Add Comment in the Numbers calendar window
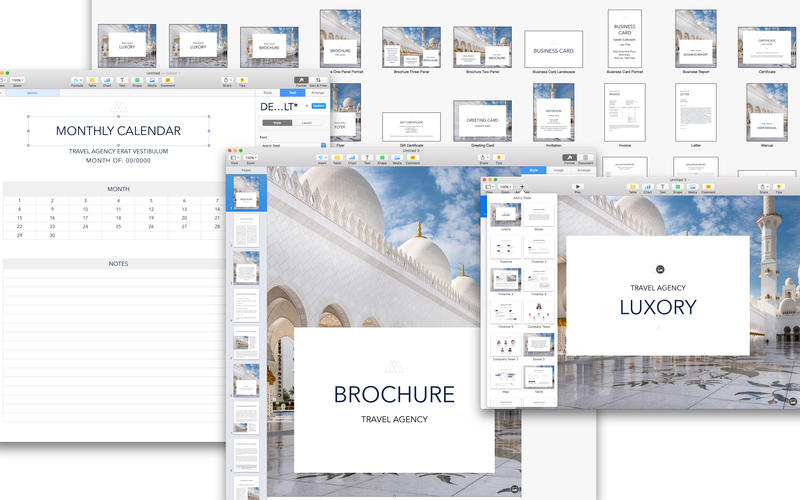 point(168,81)
